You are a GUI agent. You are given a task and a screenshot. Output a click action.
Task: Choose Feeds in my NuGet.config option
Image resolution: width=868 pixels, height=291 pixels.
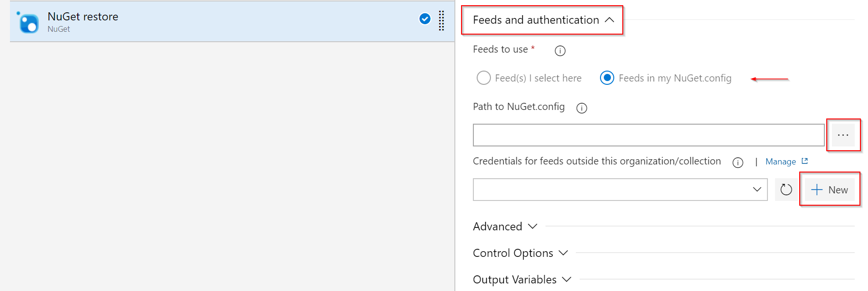pyautogui.click(x=666, y=78)
